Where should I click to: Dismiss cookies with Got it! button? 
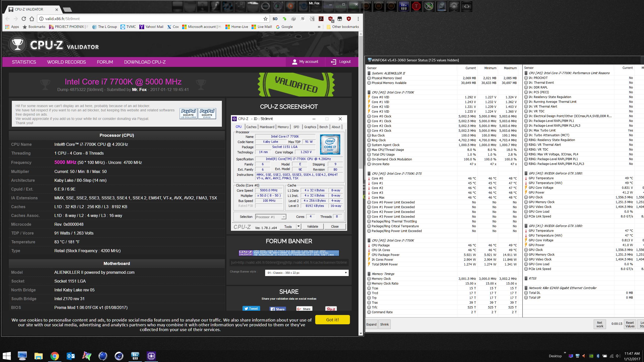[332, 320]
